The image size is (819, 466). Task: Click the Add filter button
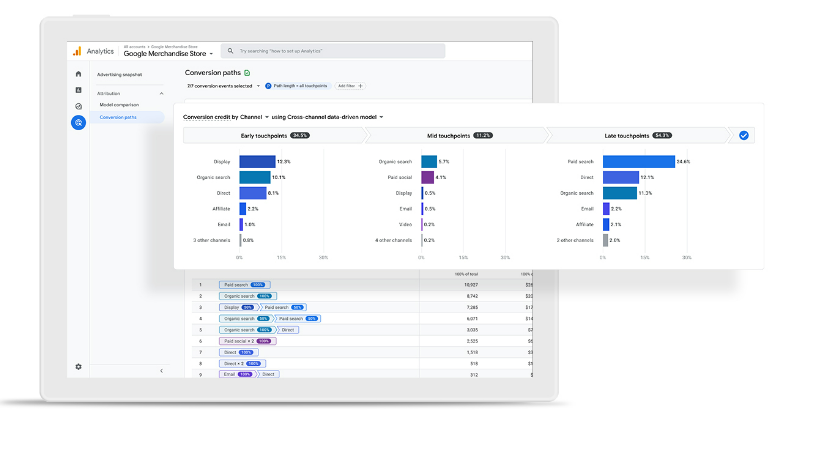[350, 86]
